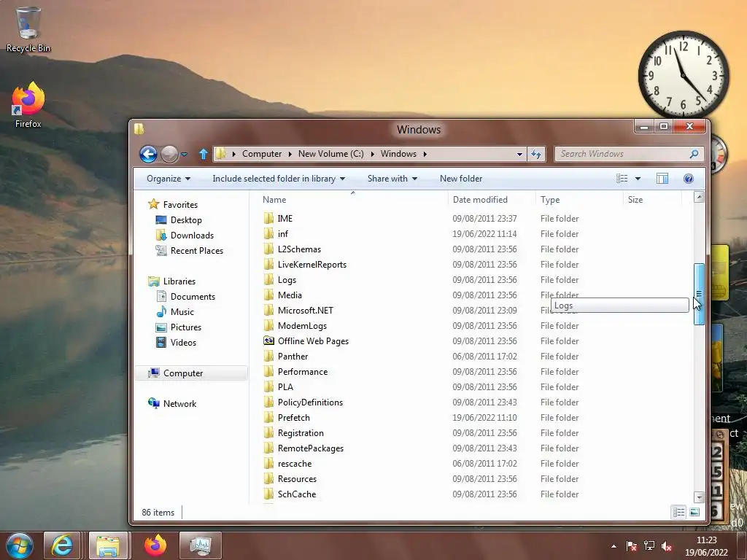Open Music library
The image size is (747, 560).
click(182, 312)
